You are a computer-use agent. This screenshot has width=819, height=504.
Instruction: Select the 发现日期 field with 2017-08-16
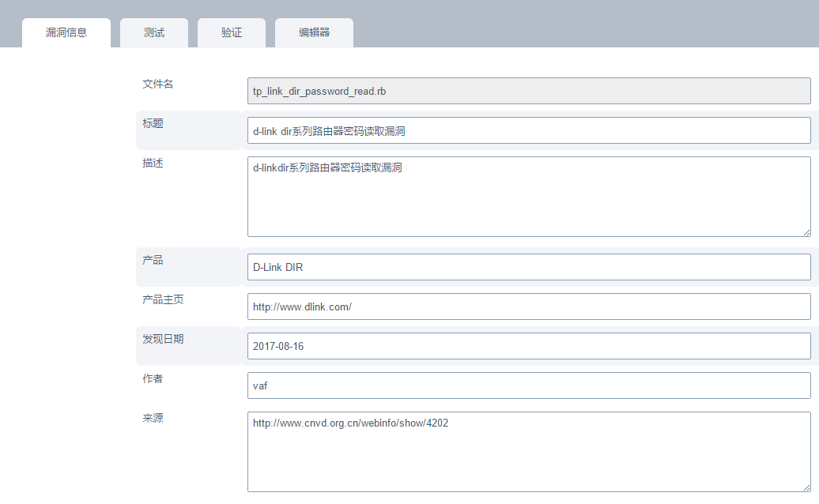click(529, 346)
